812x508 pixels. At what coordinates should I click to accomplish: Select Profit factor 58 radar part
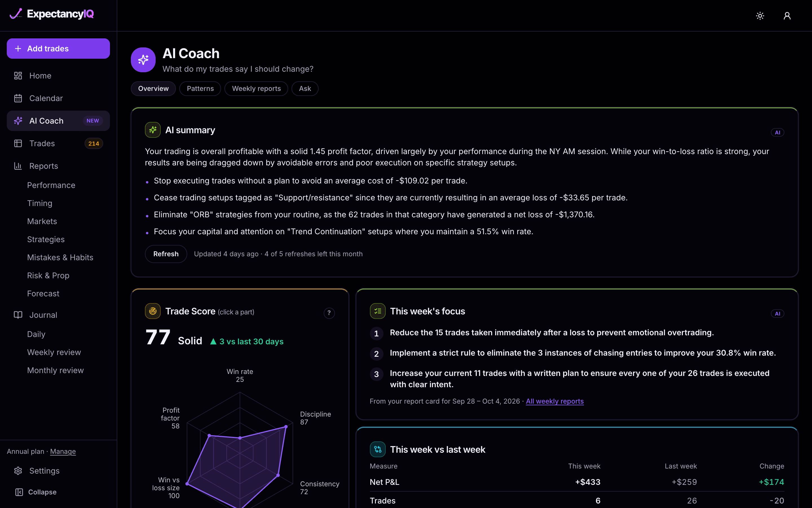tap(170, 418)
